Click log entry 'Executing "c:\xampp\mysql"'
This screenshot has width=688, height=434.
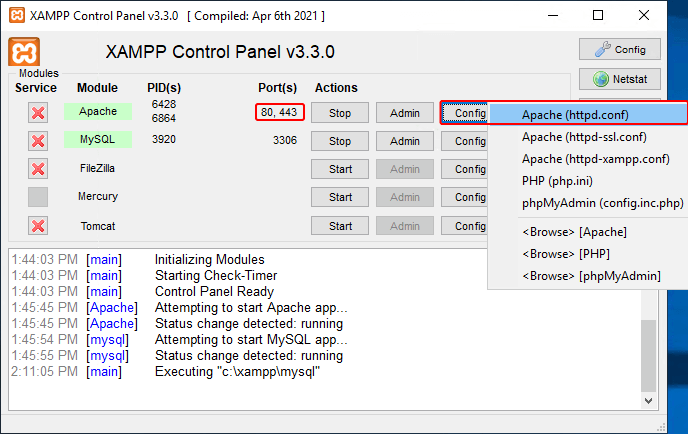point(237,372)
